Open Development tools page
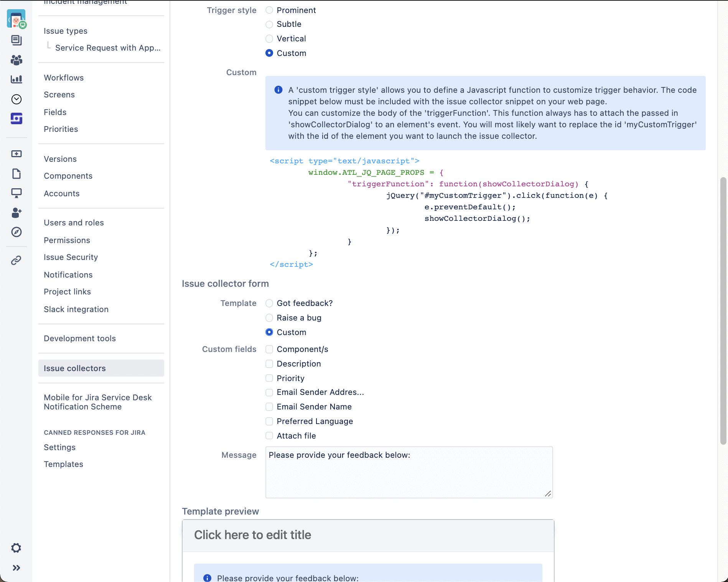This screenshot has height=582, width=728. 80,339
